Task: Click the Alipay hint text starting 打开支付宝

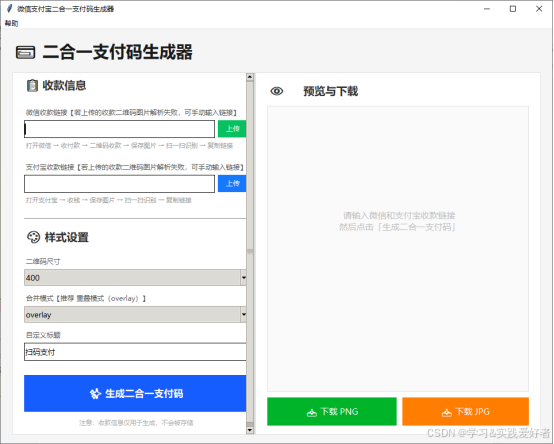Action: pos(108,200)
